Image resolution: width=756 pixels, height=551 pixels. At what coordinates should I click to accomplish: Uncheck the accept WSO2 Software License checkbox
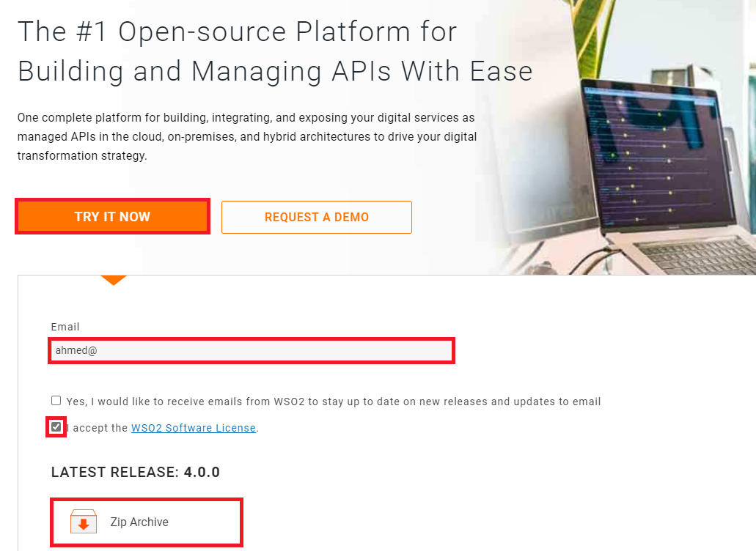pyautogui.click(x=56, y=426)
